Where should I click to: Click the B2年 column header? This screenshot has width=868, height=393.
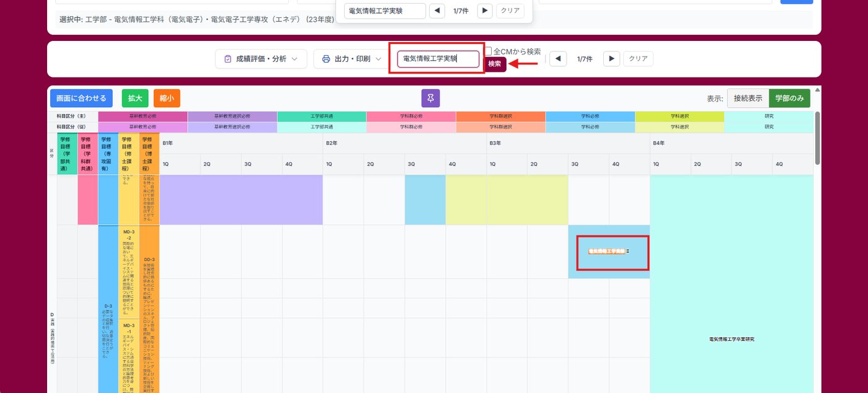tap(405, 143)
